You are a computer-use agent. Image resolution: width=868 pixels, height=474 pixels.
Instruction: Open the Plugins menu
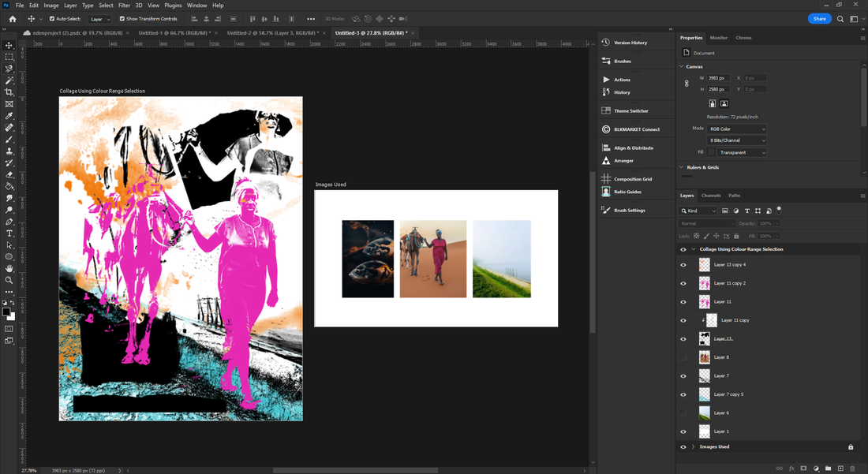click(173, 6)
